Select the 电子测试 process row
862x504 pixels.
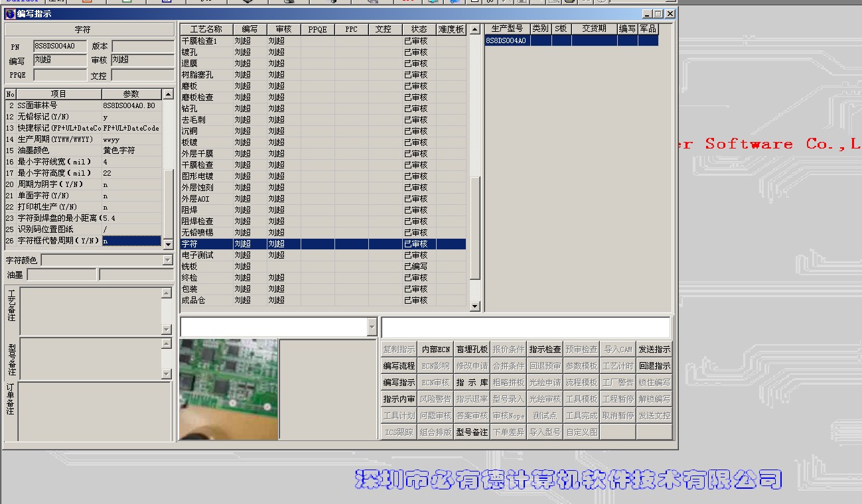[323, 255]
